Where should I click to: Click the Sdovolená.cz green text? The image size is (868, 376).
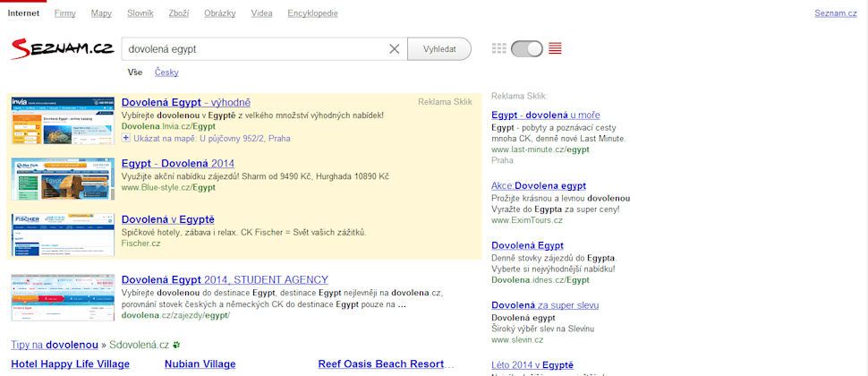coord(139,345)
